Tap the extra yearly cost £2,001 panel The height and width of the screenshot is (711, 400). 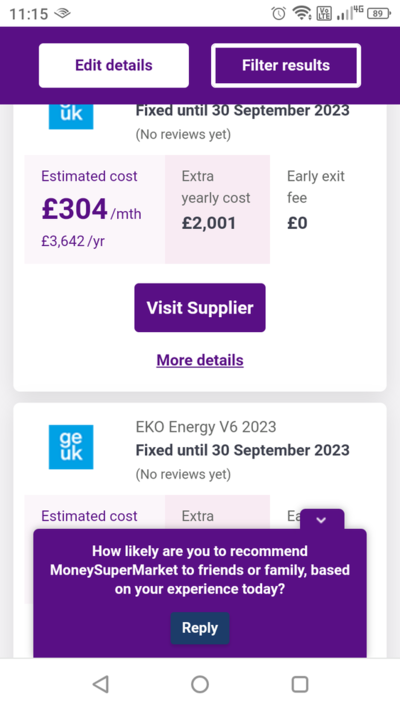point(218,209)
